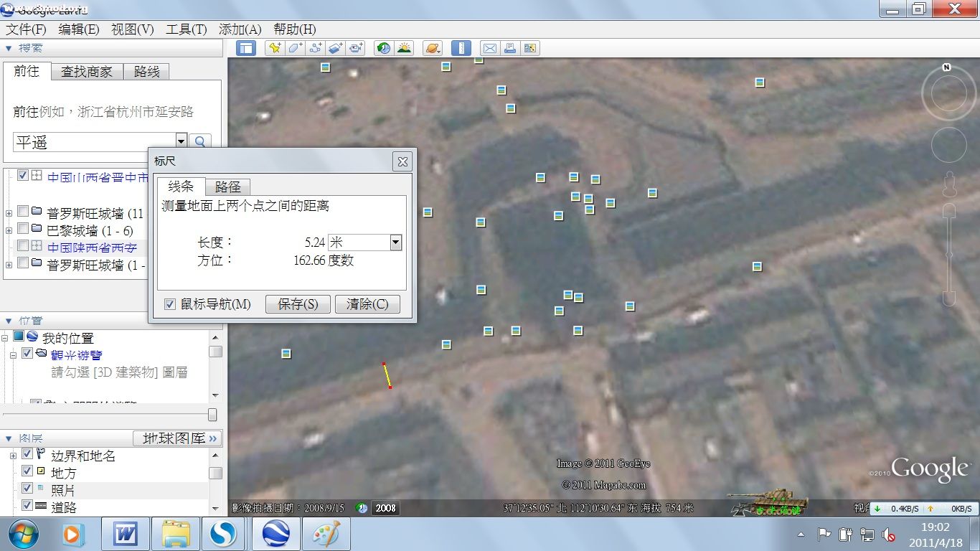
Task: Toggle sunlight across landscape icon
Action: (404, 48)
